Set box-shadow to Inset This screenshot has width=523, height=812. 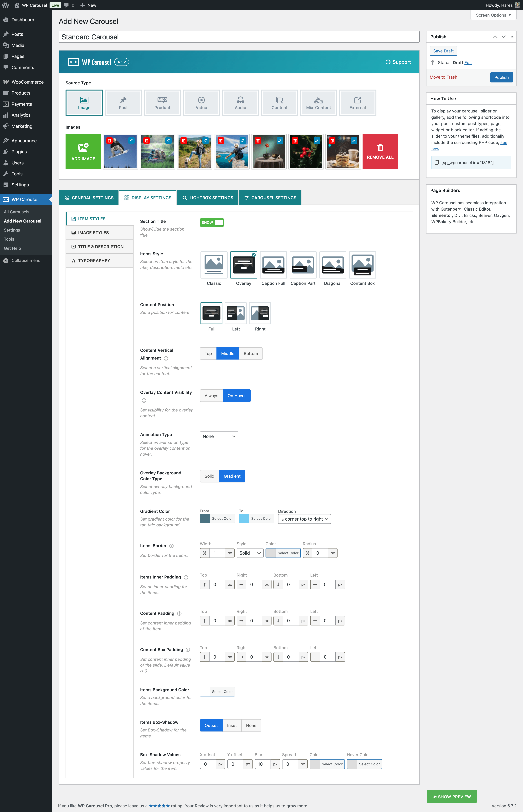232,726
